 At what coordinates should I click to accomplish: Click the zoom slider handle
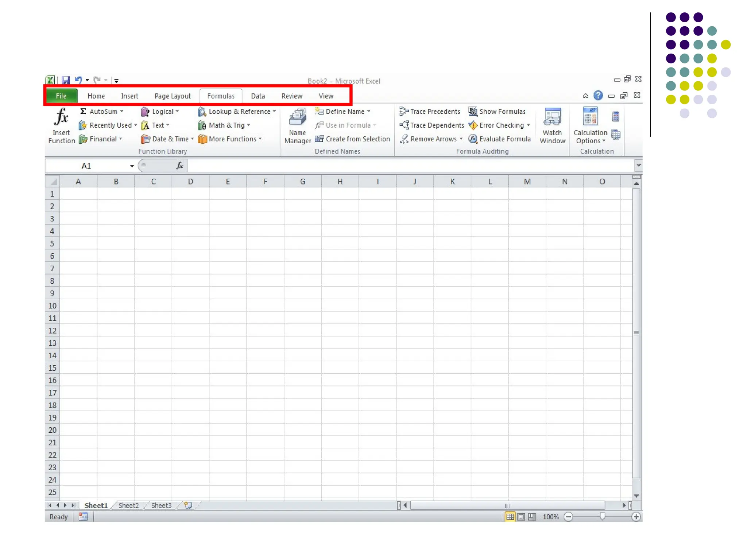point(603,516)
